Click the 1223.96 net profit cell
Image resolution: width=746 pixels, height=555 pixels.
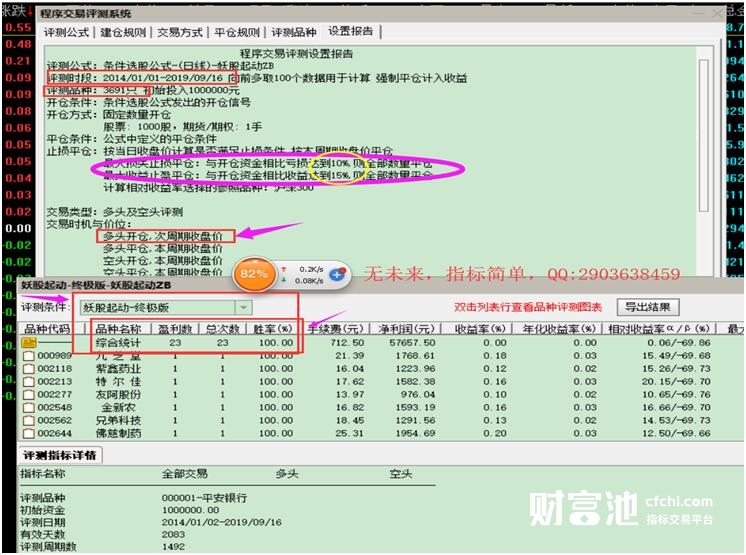click(415, 369)
